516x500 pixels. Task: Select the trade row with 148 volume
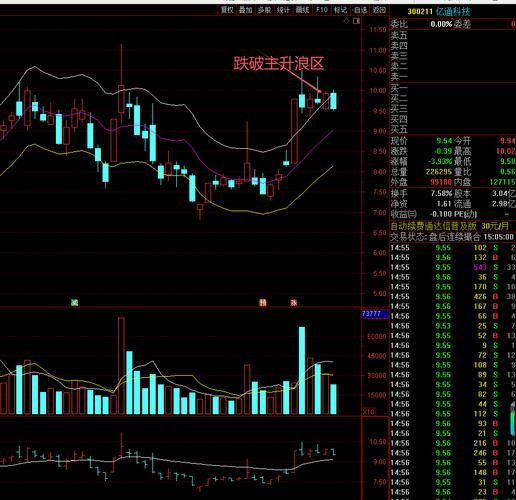pos(453,473)
